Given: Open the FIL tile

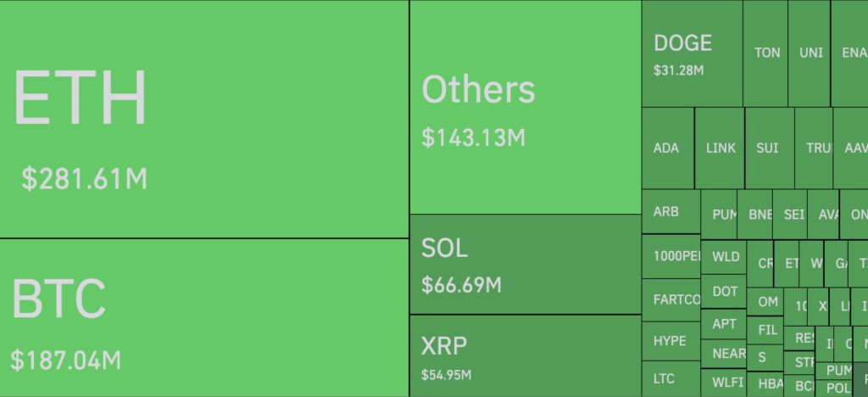Looking at the screenshot, I should tap(767, 329).
